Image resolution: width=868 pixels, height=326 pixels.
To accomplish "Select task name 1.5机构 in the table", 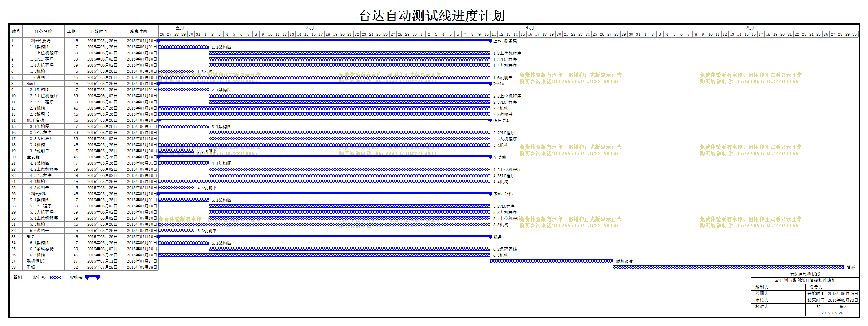I will point(38,71).
